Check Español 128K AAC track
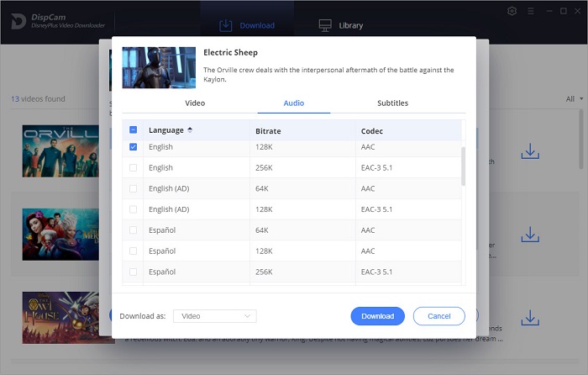 [133, 251]
